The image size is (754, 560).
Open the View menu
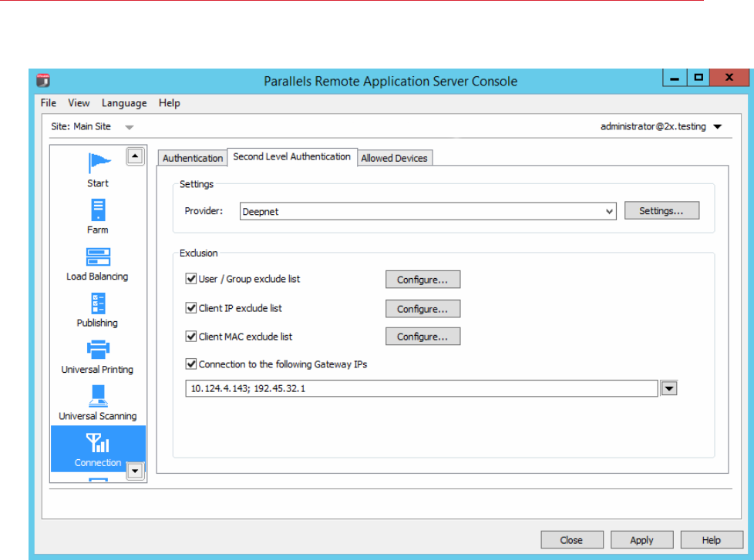(79, 102)
